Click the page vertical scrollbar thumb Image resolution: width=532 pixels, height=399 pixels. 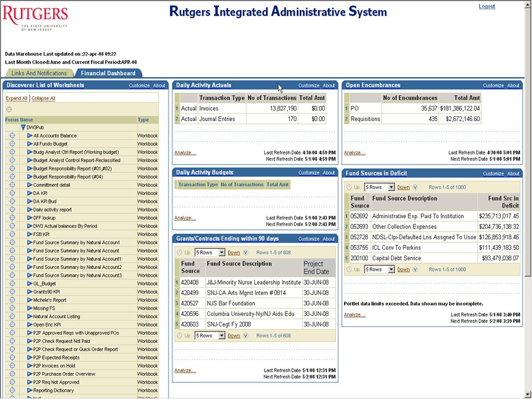point(528,142)
